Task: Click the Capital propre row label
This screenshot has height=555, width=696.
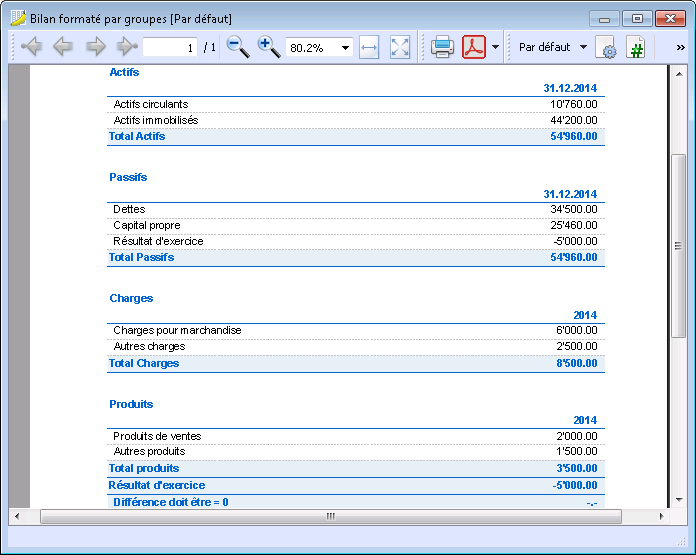Action: pyautogui.click(x=147, y=225)
